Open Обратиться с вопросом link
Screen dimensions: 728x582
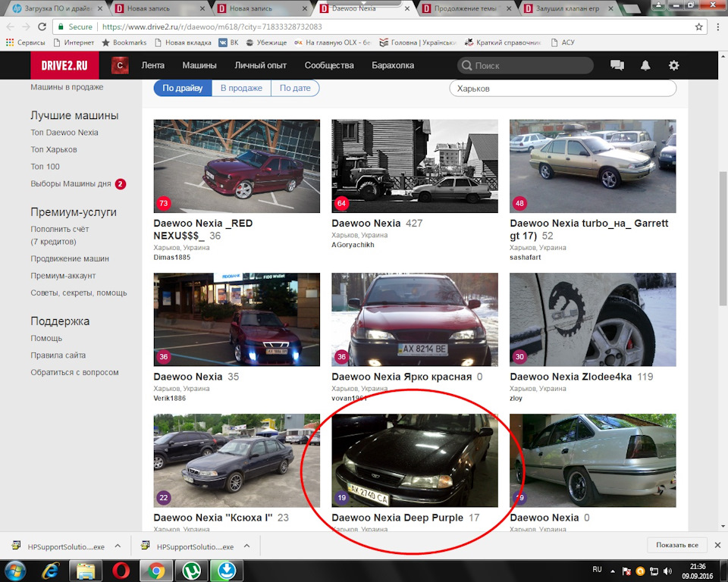75,372
